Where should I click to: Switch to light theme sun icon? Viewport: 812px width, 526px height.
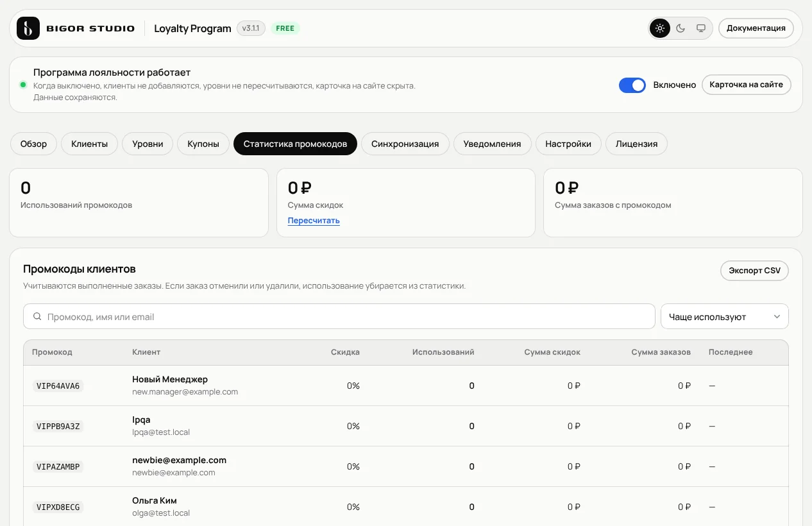[x=660, y=28]
